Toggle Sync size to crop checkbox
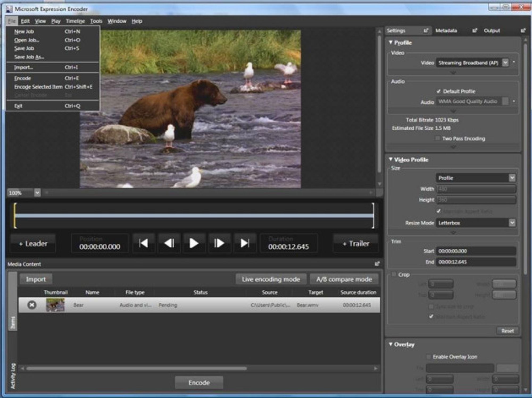 click(x=431, y=307)
